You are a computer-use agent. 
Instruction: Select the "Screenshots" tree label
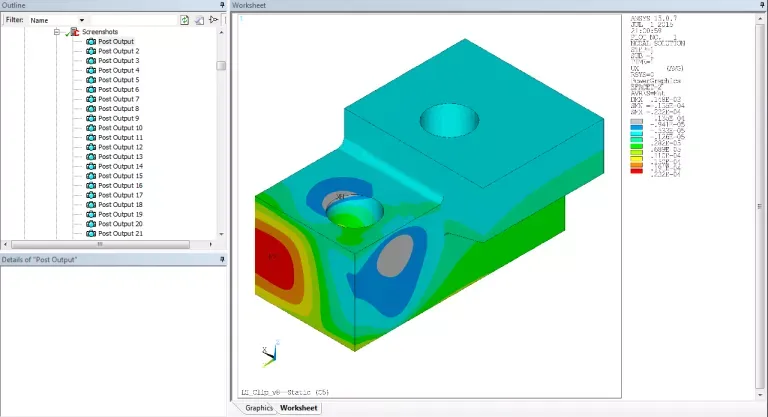click(x=100, y=32)
